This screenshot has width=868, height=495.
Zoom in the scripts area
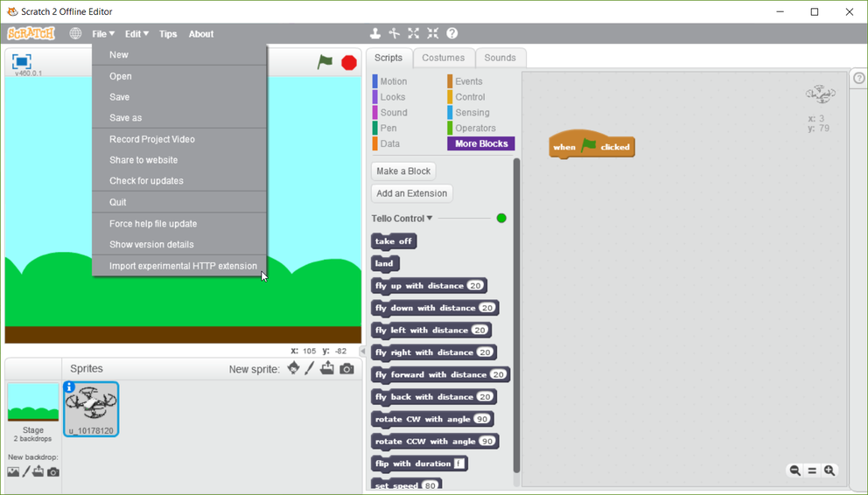pyautogui.click(x=829, y=471)
